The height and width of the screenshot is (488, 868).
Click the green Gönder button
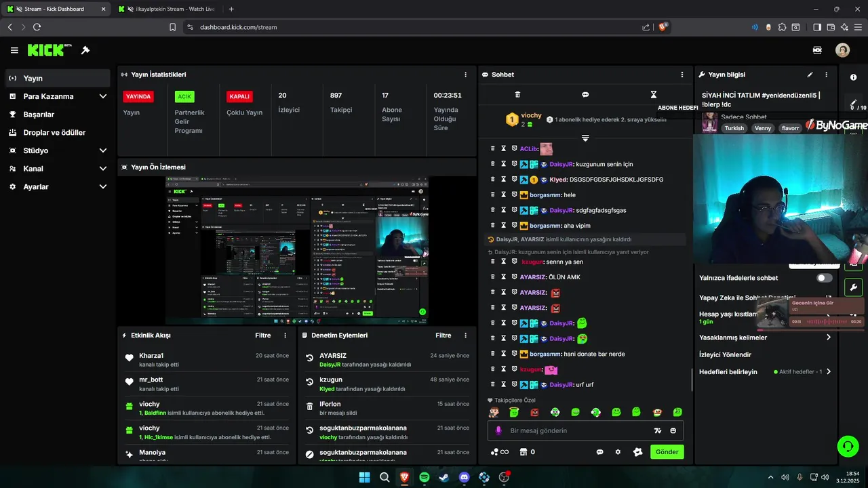click(667, 452)
